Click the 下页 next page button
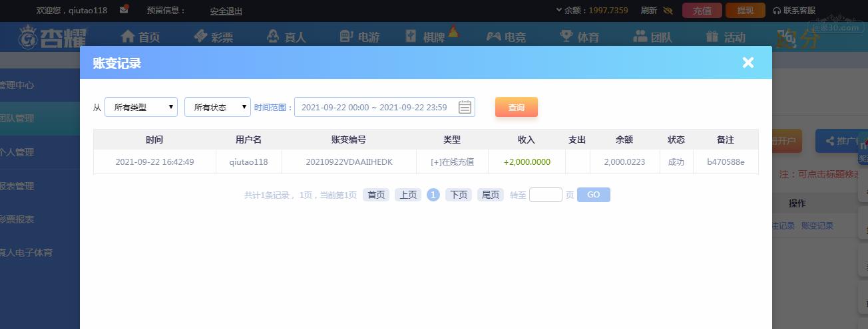Screen dimensions: 868x329 coord(459,195)
